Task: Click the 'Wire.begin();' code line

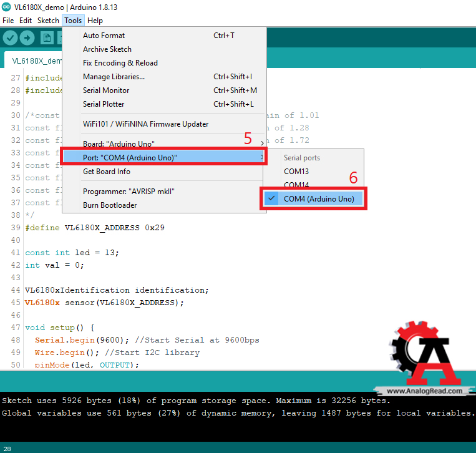Action: pos(117,353)
